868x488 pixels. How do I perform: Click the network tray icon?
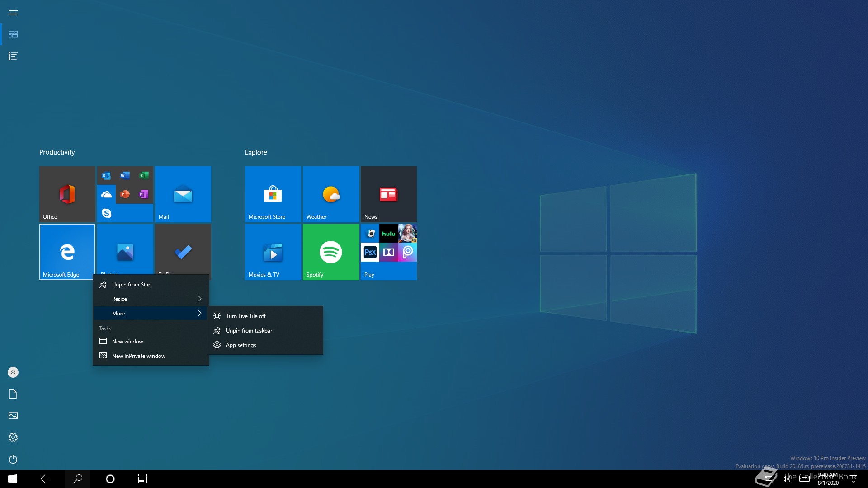768,479
